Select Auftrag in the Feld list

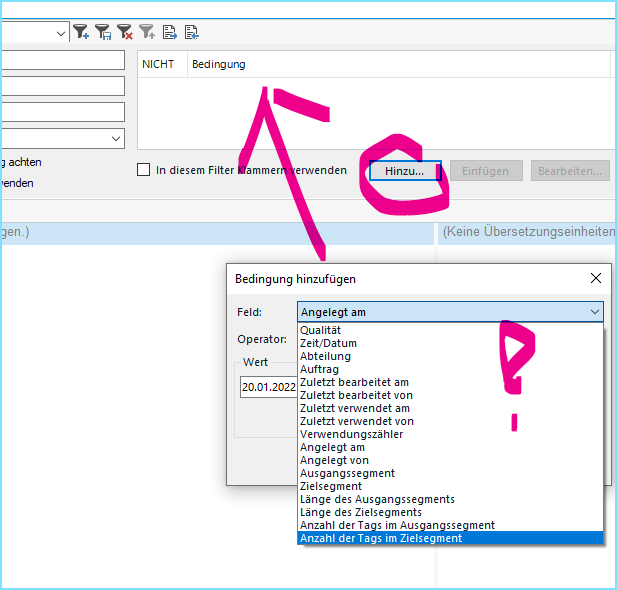[450, 369]
